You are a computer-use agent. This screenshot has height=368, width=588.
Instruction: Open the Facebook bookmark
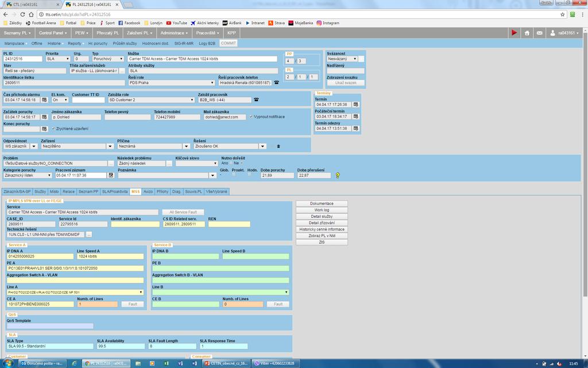(129, 23)
